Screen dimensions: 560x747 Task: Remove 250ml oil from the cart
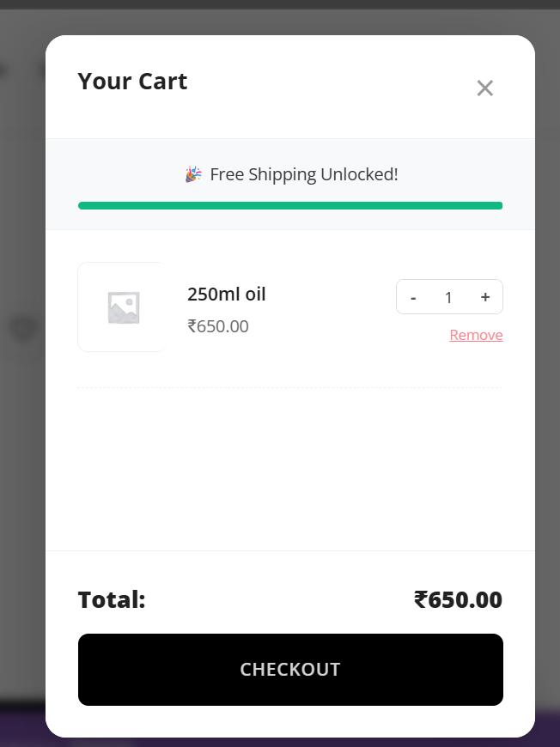click(476, 335)
